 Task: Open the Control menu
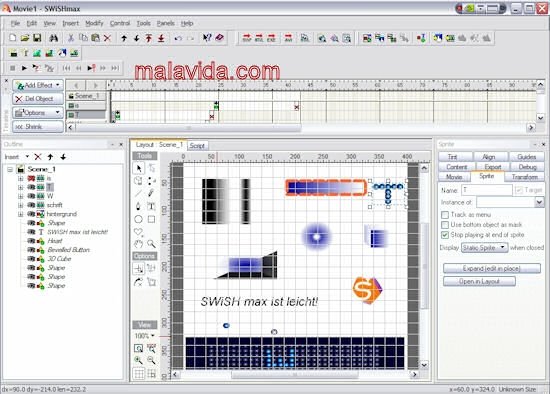coord(120,24)
